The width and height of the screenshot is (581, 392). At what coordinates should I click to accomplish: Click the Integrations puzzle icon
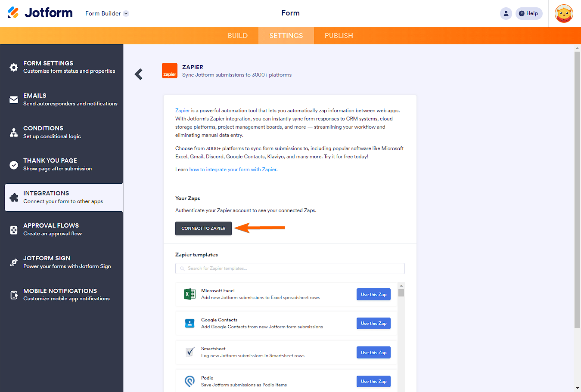(x=14, y=198)
